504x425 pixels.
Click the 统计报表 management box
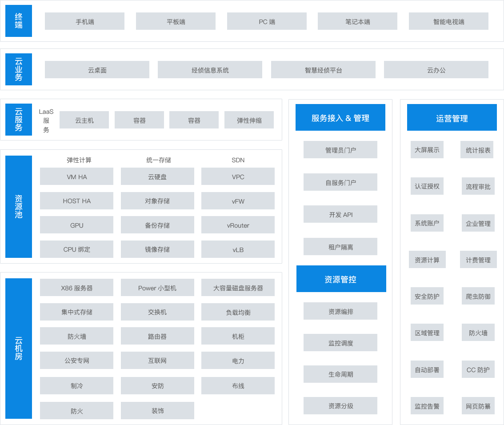point(477,150)
